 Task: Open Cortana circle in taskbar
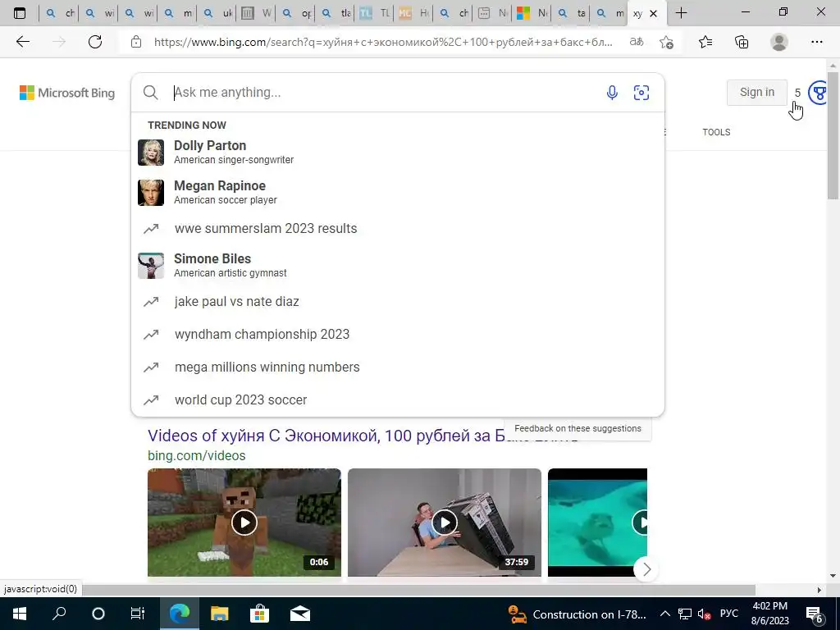98,614
